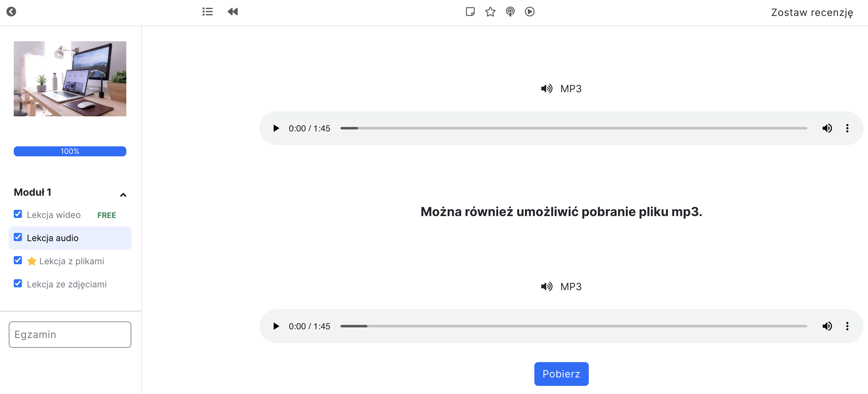The width and height of the screenshot is (868, 394).
Task: Click the star favorite icon
Action: click(490, 12)
